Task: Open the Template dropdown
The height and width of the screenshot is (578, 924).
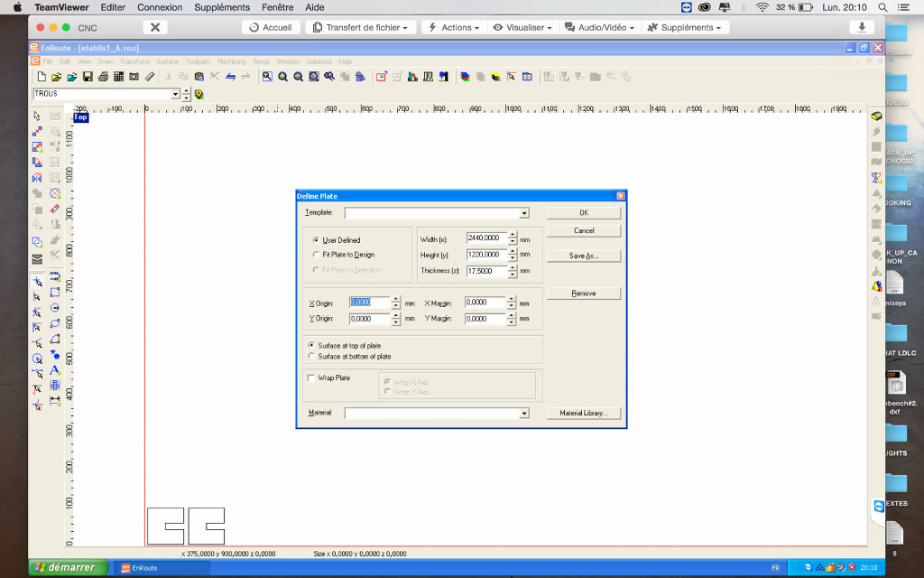Action: pos(524,213)
